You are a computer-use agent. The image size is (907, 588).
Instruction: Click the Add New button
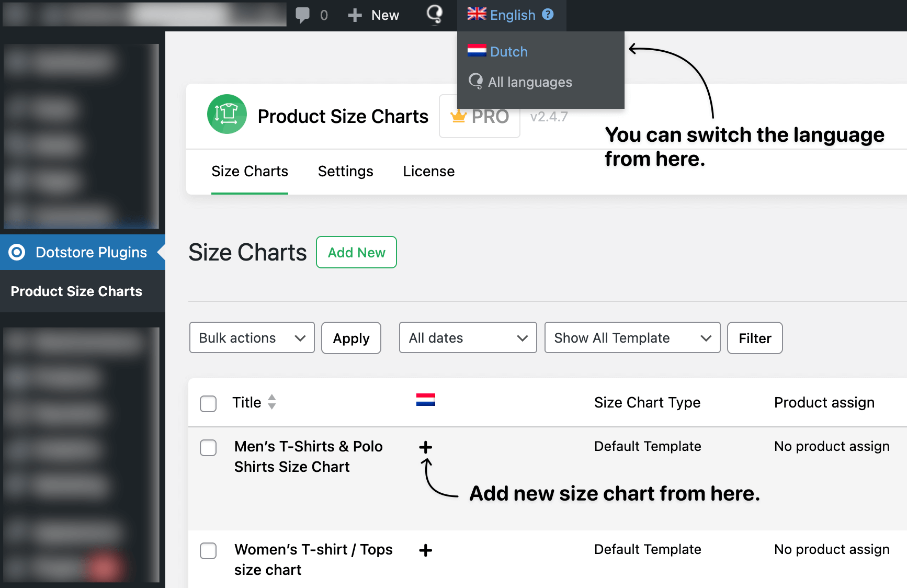[x=356, y=252]
